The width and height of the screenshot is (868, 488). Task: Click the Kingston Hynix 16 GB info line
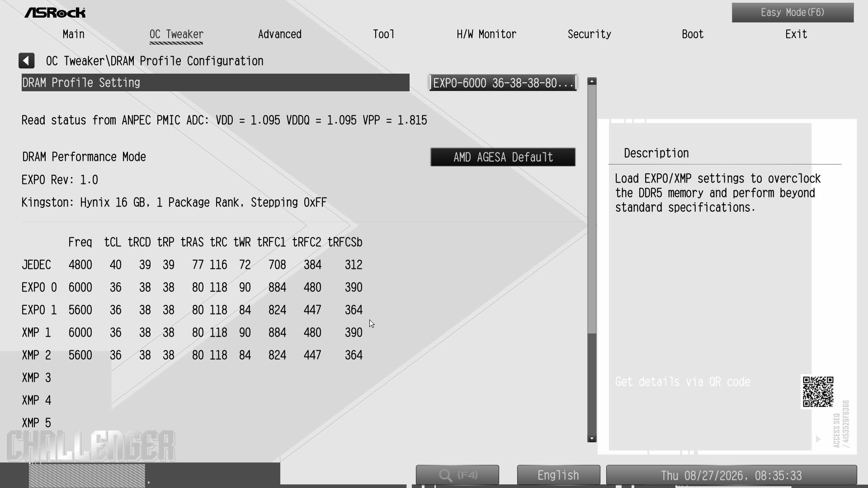[174, 202]
